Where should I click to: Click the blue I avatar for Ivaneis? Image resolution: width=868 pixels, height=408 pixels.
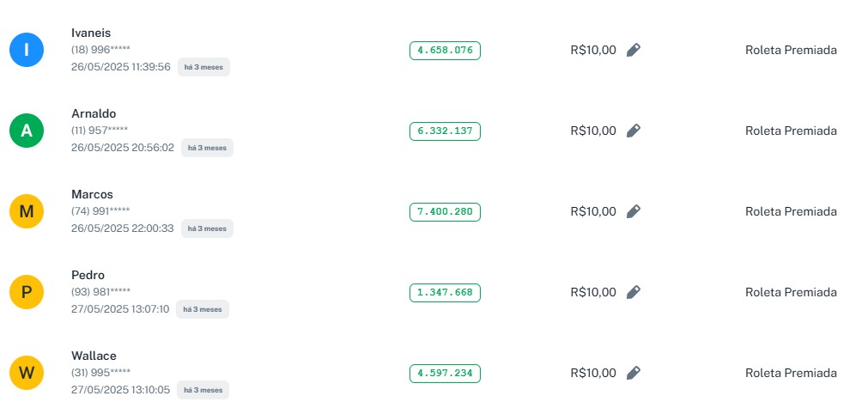pos(27,50)
